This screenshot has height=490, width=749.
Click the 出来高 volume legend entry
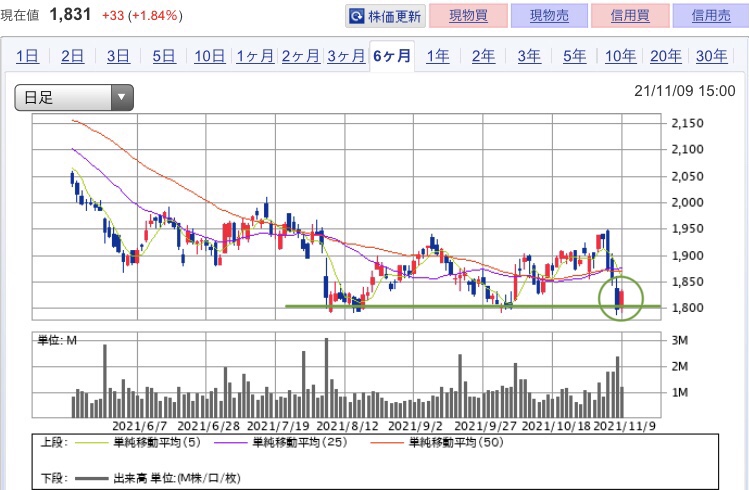coord(158,478)
